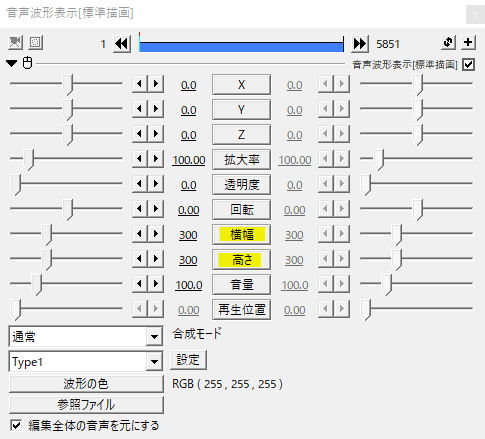Click the left 音量 slider handle
The width and height of the screenshot is (485, 439).
(37, 285)
